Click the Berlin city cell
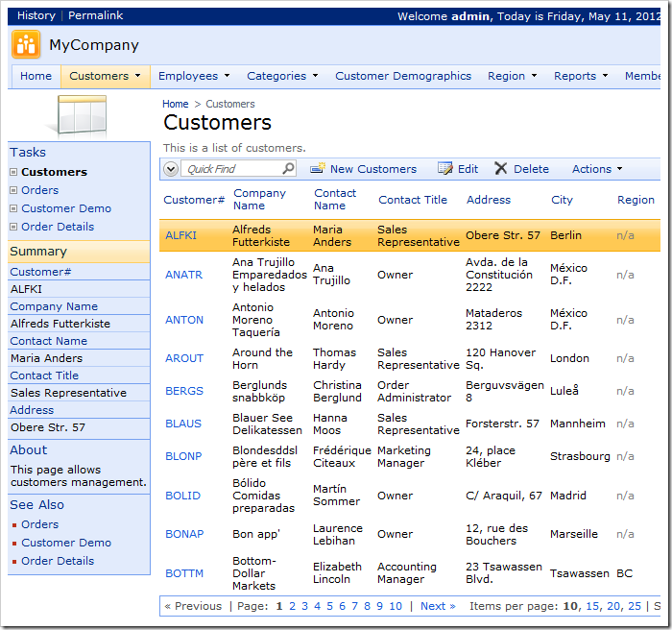672x630 pixels. click(x=565, y=235)
